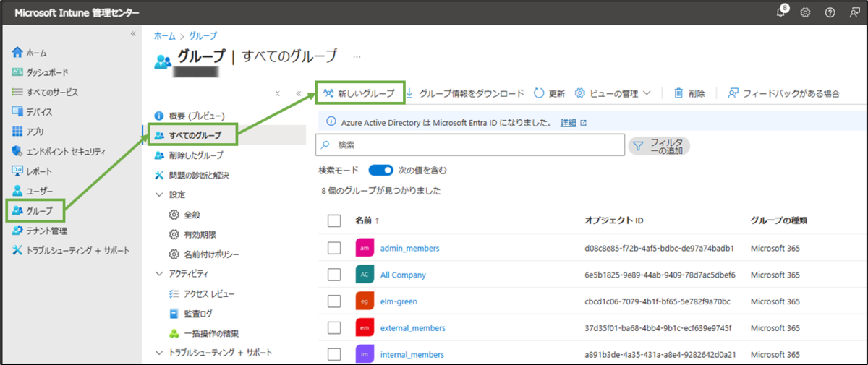Click the 検索 search field
The width and height of the screenshot is (868, 365).
470,145
